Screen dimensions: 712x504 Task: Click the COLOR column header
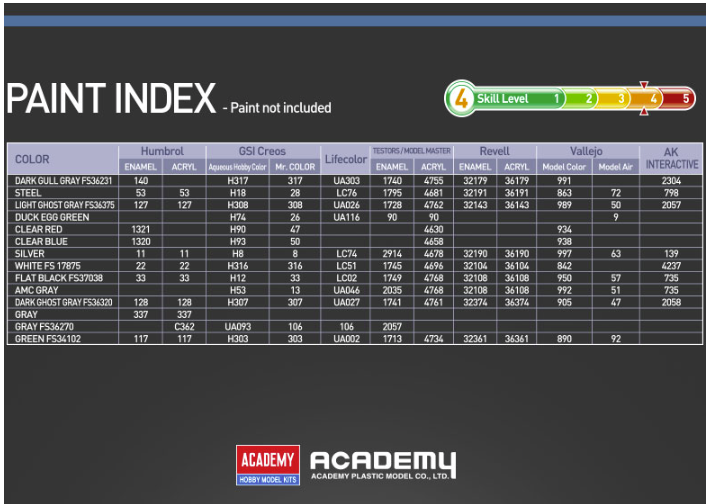32,159
